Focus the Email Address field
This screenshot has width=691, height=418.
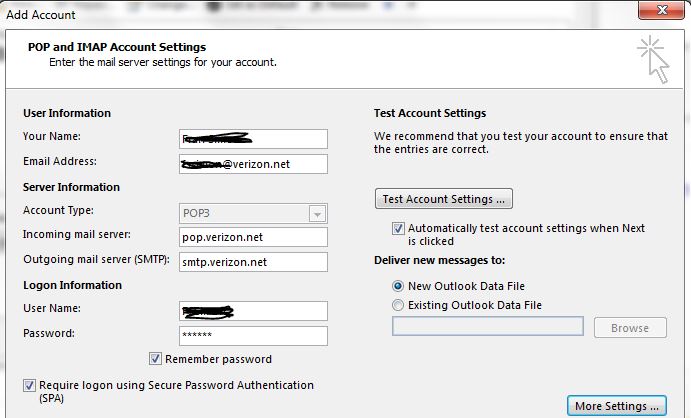(x=253, y=163)
